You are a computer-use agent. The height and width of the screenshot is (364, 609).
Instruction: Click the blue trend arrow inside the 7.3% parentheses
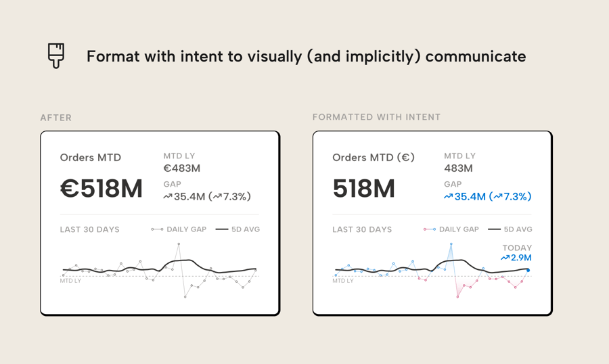[x=498, y=197]
